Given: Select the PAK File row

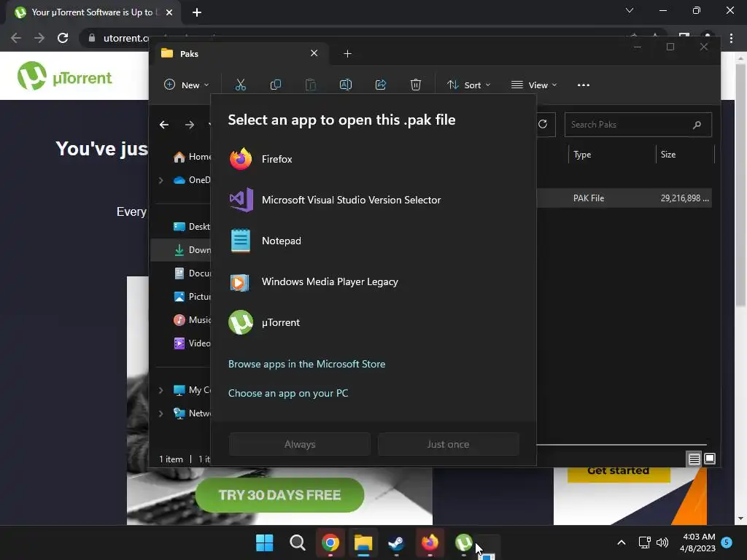Looking at the screenshot, I should click(x=624, y=198).
